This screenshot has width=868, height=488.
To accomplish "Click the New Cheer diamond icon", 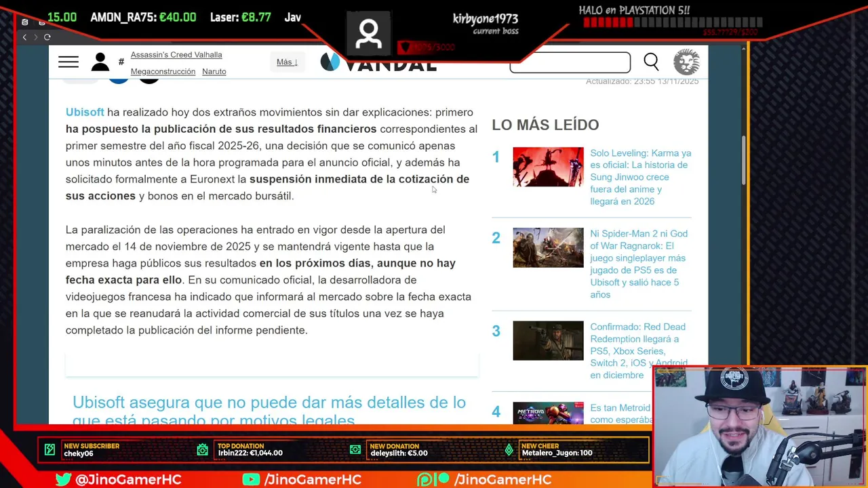I will pos(509,449).
